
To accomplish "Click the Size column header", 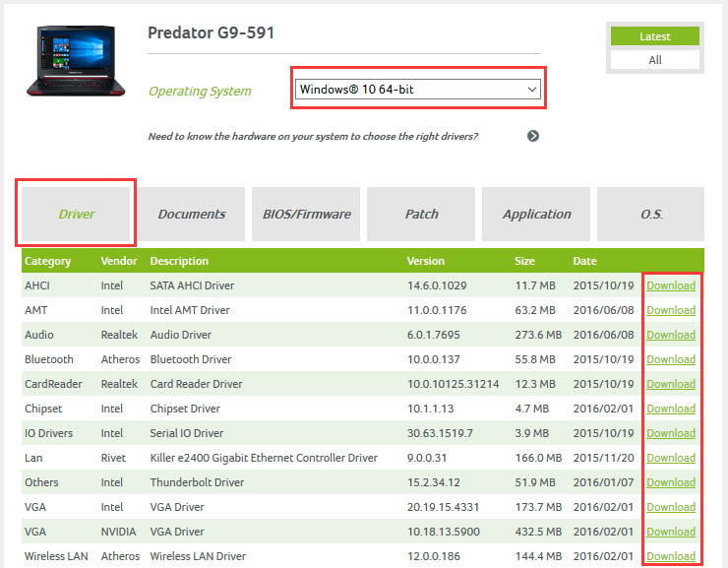I will (x=524, y=261).
